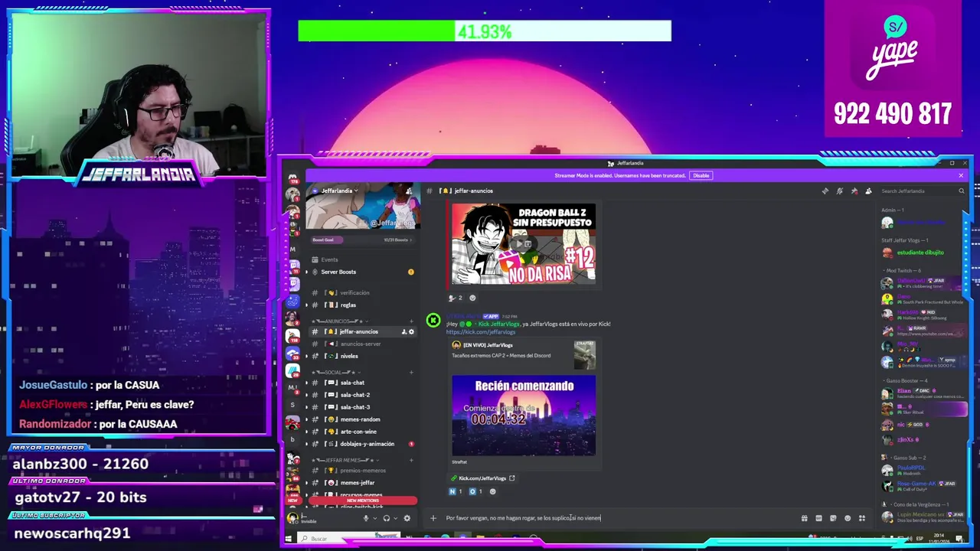Open Server Boosts entry
Viewport: 980px width, 551px height.
(x=363, y=272)
